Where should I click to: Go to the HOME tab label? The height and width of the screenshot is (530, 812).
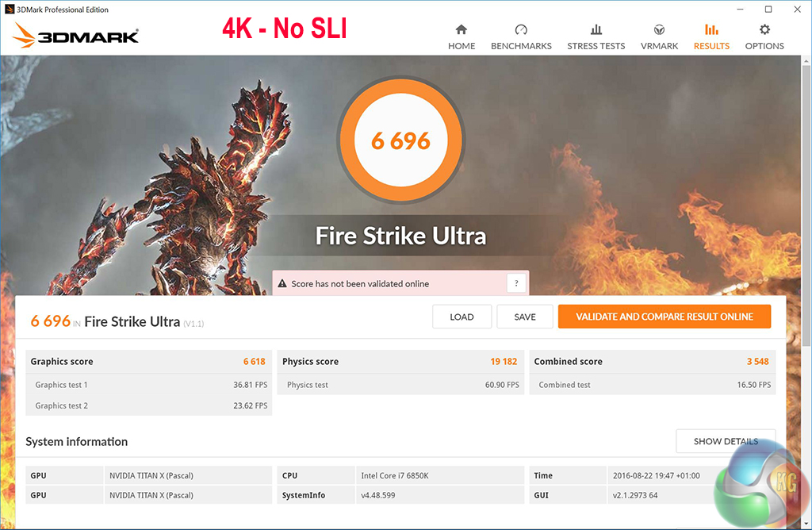(462, 46)
